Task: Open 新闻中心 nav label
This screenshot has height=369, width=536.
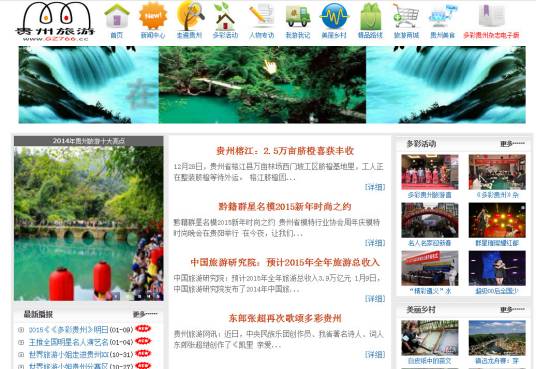Action: (153, 35)
